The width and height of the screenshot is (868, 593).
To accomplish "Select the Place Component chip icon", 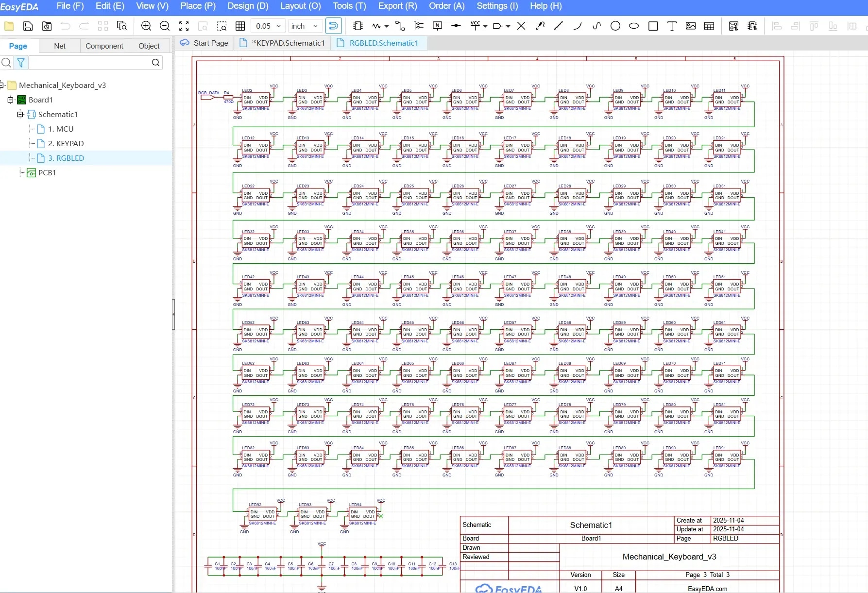I will pos(358,26).
